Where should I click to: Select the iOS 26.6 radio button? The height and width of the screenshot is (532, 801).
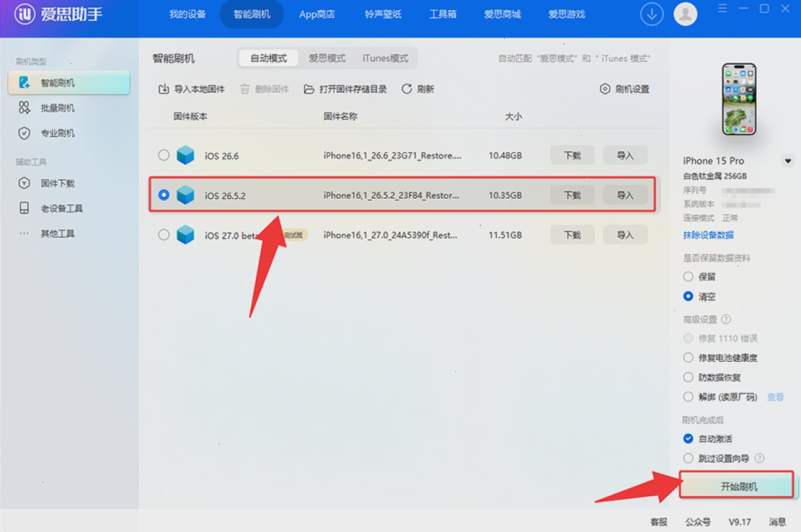click(x=164, y=156)
